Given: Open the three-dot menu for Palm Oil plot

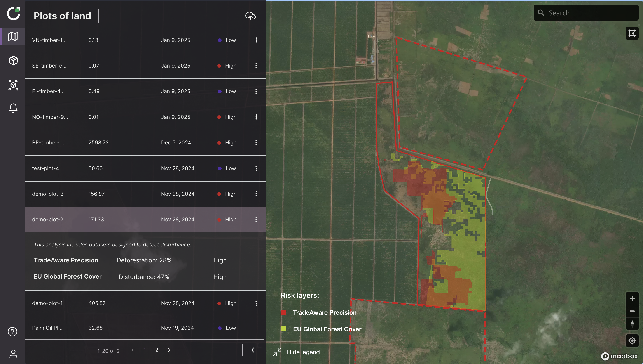Looking at the screenshot, I should [x=256, y=328].
